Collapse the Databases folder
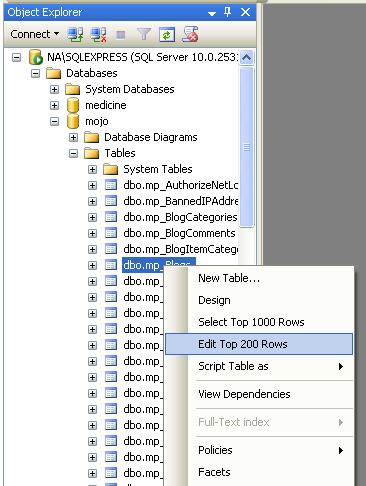 point(35,73)
